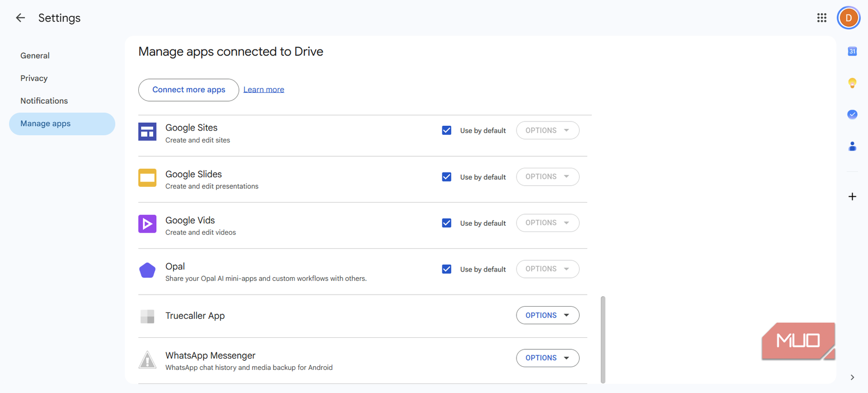Open Google Tasks side panel icon

(x=852, y=114)
